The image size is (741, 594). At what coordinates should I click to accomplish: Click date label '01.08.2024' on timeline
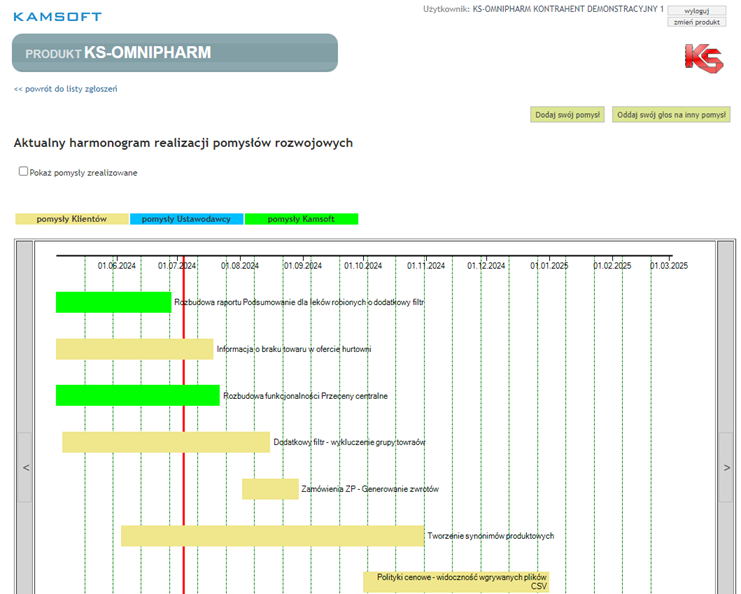(240, 266)
